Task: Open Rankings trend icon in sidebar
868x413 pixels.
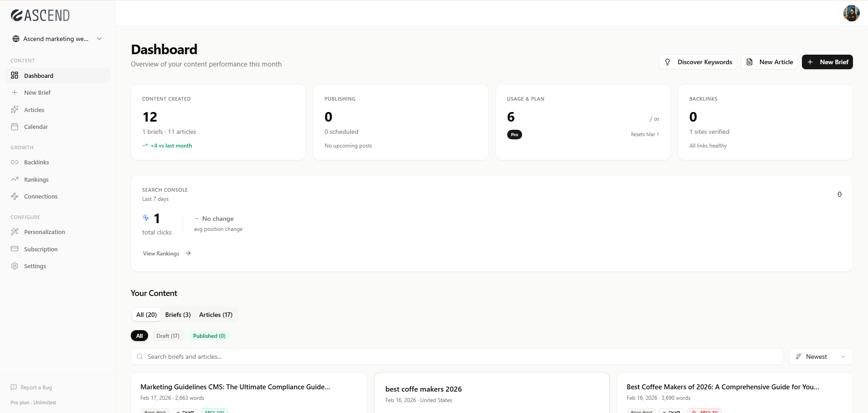Action: tap(15, 179)
